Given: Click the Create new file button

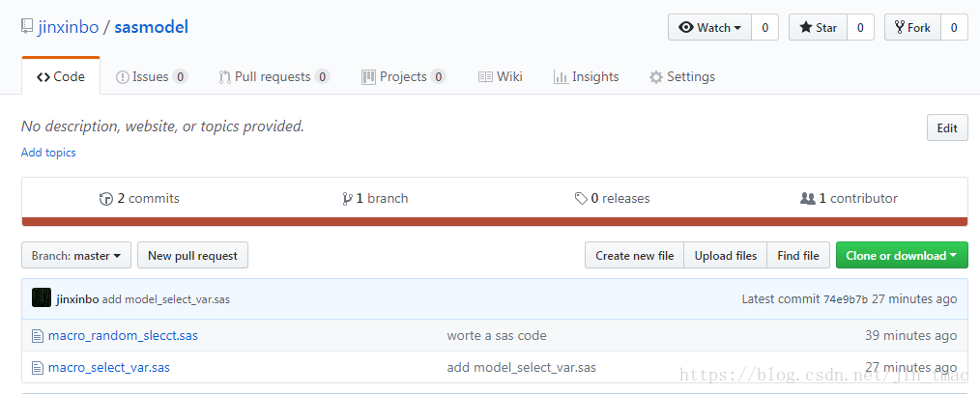Looking at the screenshot, I should coord(634,255).
